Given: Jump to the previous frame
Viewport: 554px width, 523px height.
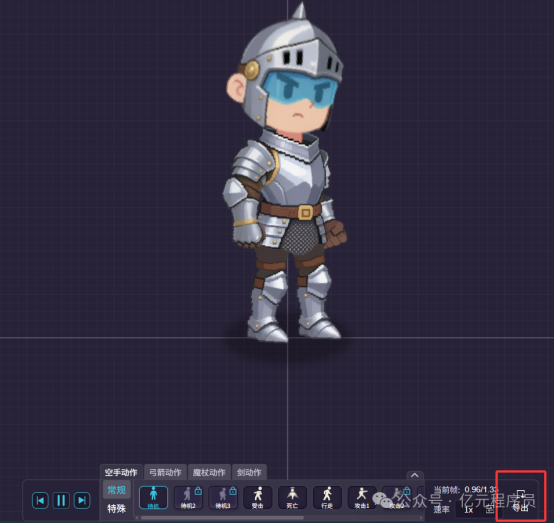Looking at the screenshot, I should pos(40,500).
